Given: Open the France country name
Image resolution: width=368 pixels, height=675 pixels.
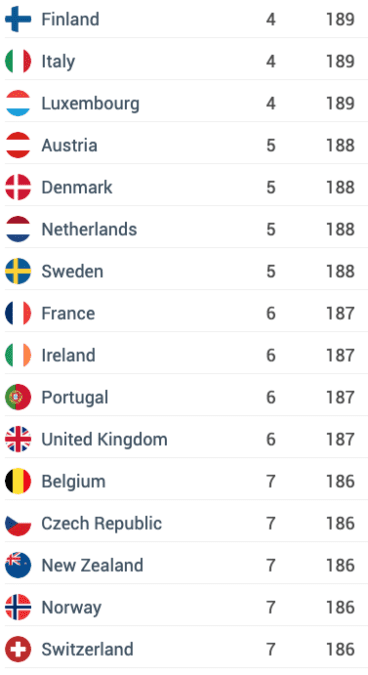Looking at the screenshot, I should 68,313.
